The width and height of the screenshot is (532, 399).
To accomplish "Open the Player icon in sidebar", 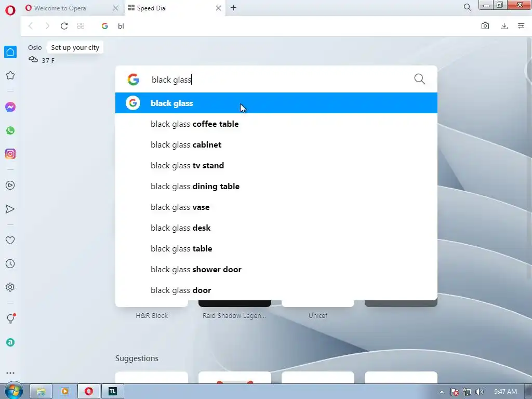I will click(10, 185).
